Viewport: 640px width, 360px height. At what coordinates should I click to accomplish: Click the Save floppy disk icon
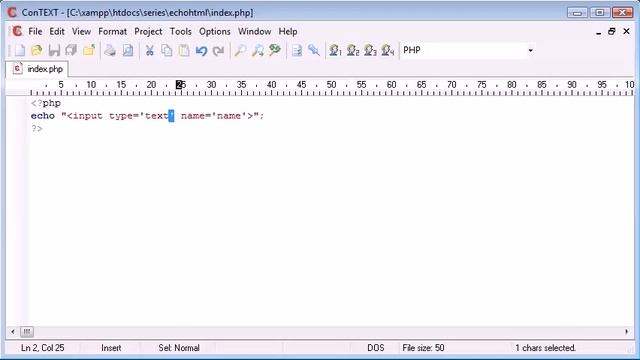54,51
